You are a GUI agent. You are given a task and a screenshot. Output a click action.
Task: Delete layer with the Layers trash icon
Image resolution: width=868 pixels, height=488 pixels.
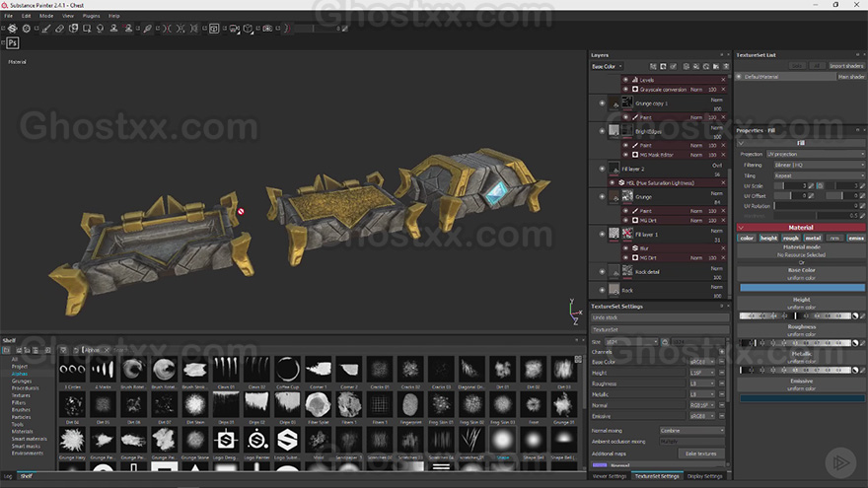pos(726,66)
